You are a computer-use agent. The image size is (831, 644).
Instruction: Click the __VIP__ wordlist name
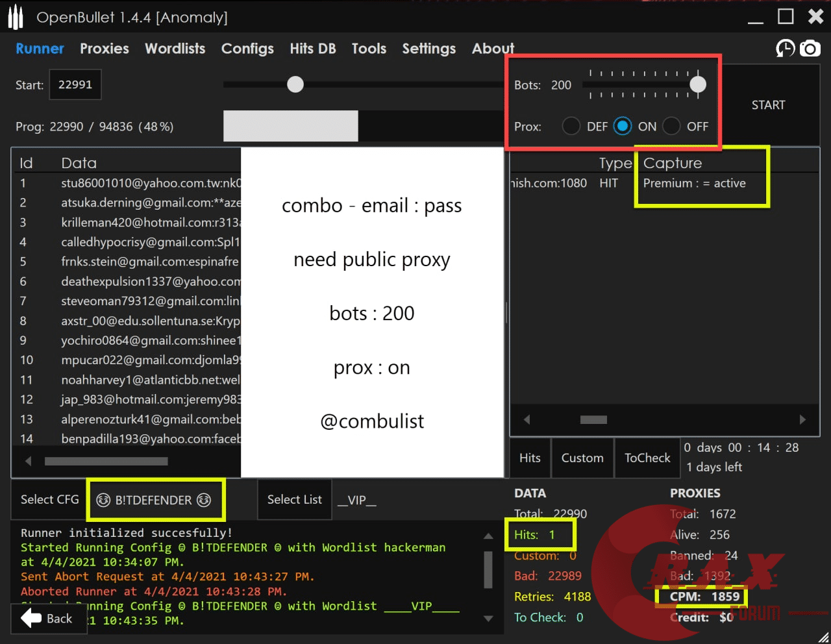357,500
